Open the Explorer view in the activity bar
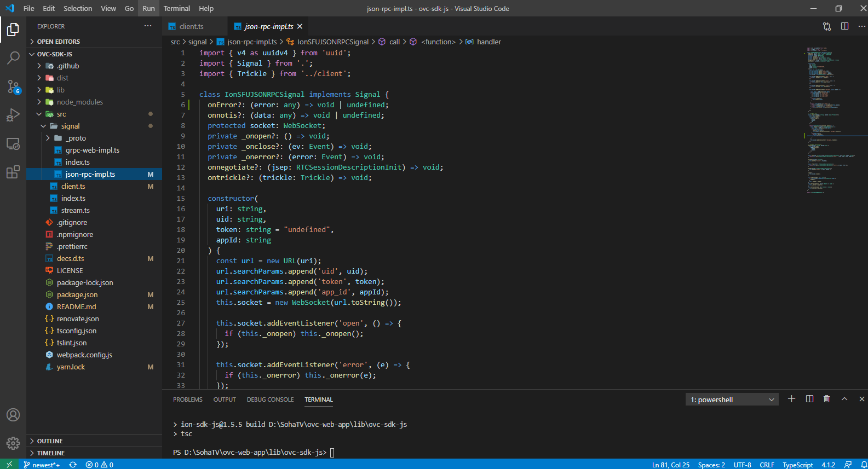 tap(13, 30)
